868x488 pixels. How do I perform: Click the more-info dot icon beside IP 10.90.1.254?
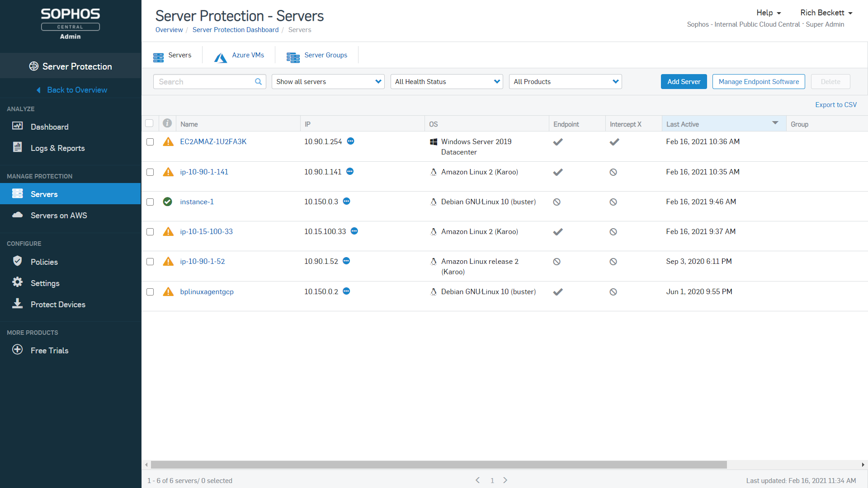pyautogui.click(x=350, y=141)
